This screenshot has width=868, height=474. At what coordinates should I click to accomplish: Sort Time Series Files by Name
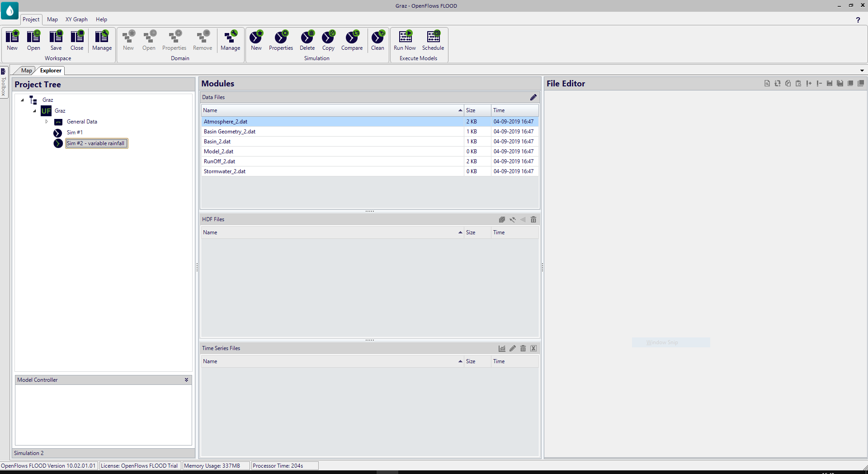[332, 361]
